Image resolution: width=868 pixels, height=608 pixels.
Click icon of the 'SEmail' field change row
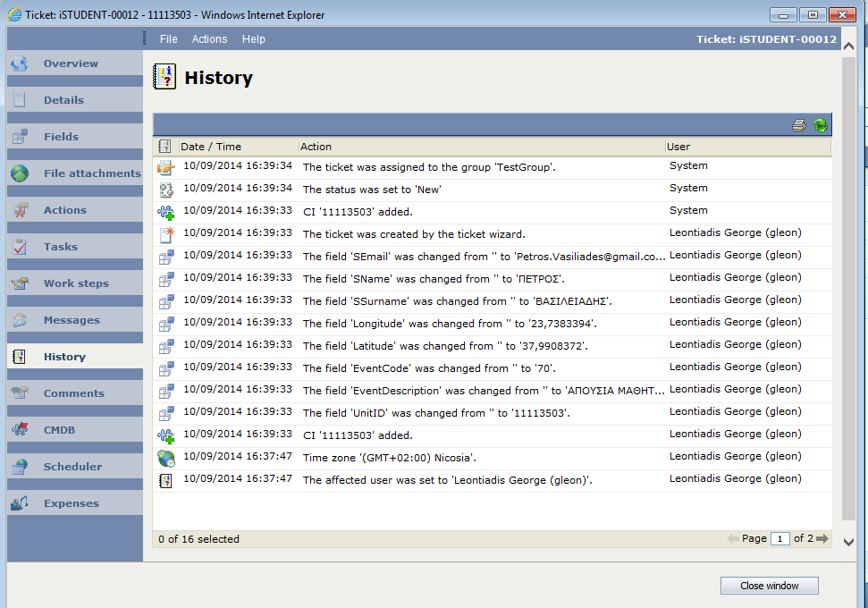coord(165,257)
